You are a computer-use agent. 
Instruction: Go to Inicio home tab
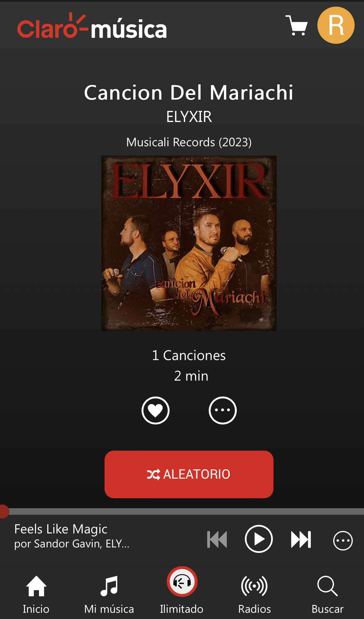(36, 594)
